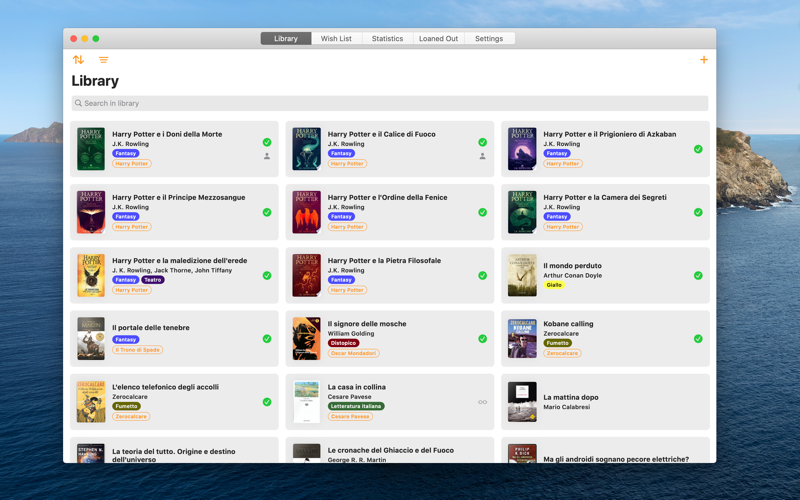Open cover of Il mondo perduto
800x500 pixels.
522,276
